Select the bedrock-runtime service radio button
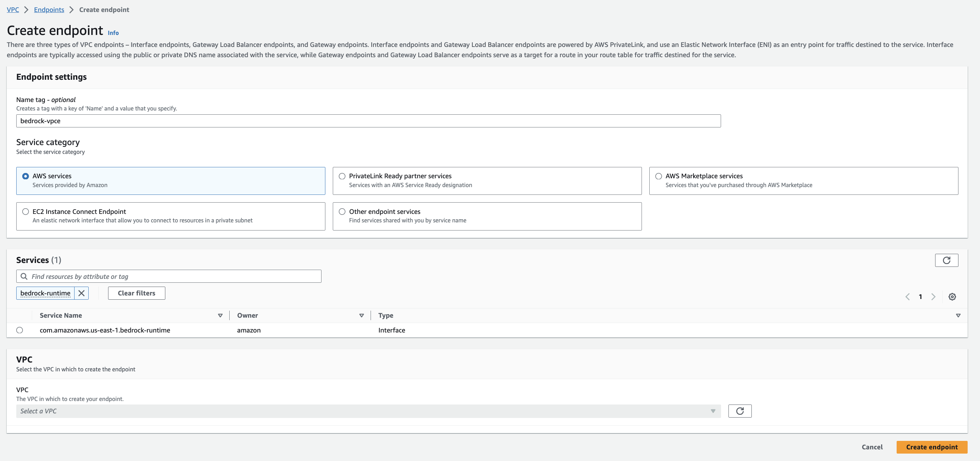Viewport: 980px width, 461px height. 20,330
